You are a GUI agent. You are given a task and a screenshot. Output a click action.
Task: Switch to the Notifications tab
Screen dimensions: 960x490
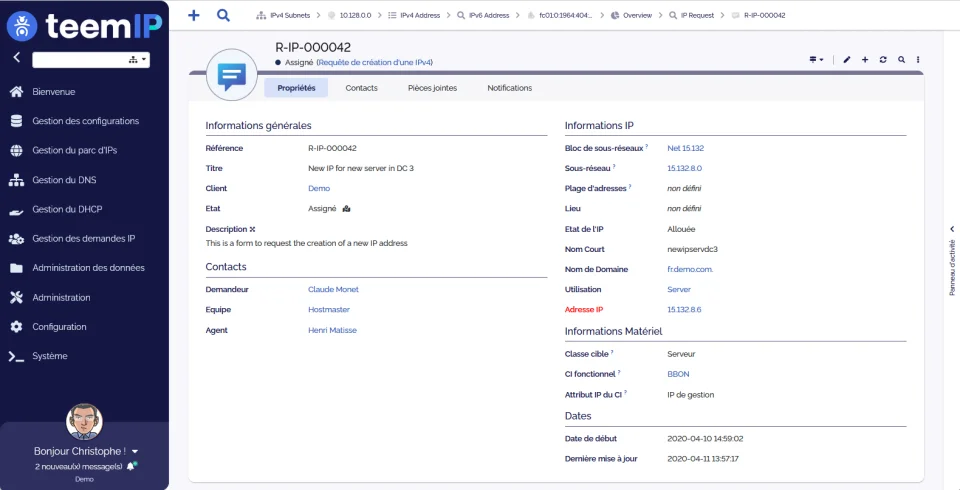pos(509,88)
